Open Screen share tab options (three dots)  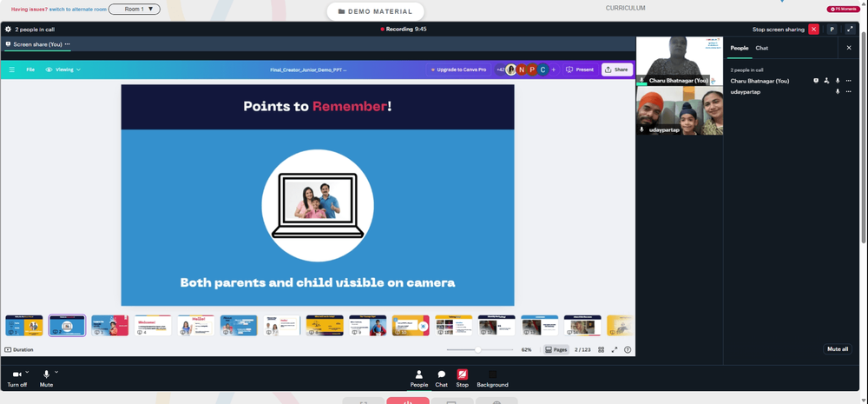click(67, 44)
